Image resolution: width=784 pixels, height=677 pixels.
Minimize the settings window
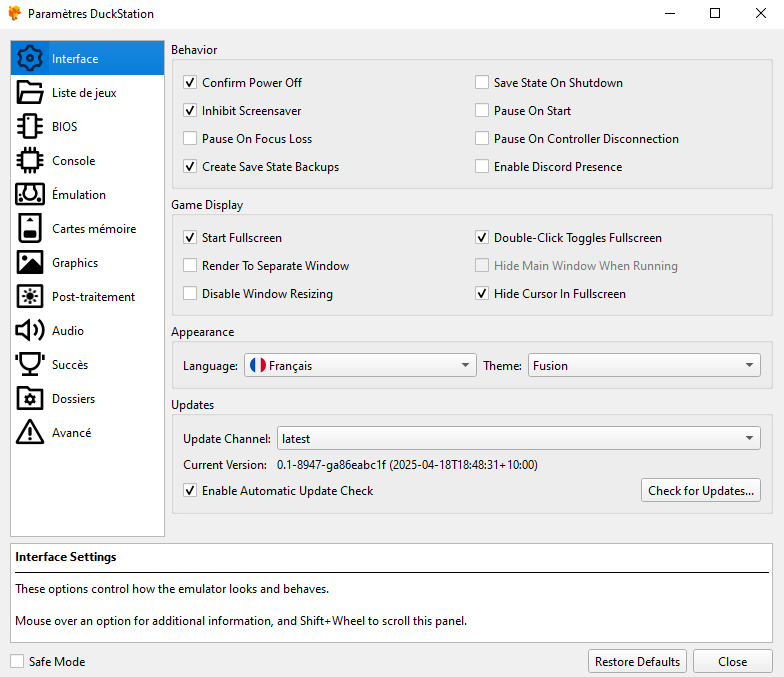(670, 14)
